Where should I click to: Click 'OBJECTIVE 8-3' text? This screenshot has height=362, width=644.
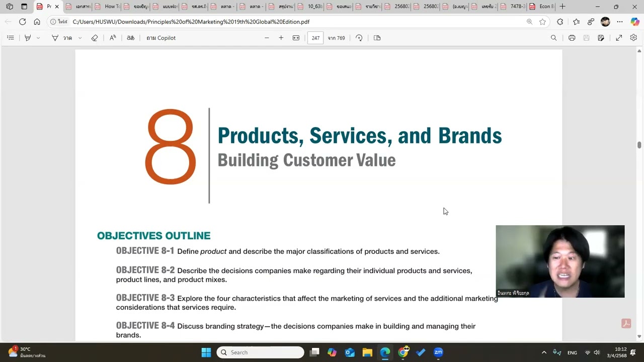pos(145,298)
